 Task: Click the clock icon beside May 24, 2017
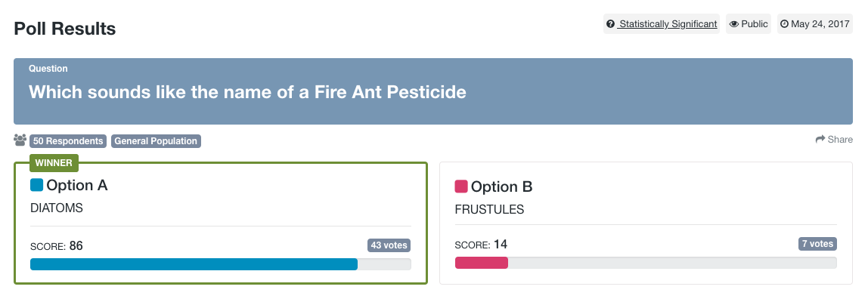pyautogui.click(x=785, y=24)
